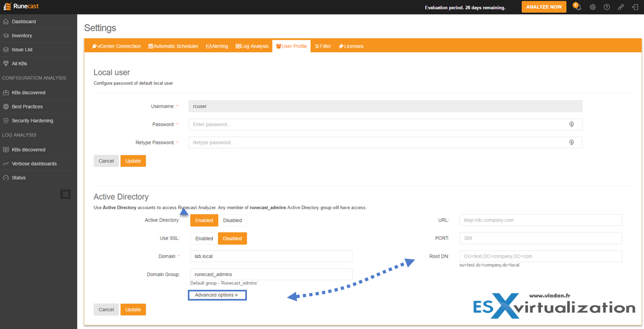Collapse sidebar with hamburger icon
This screenshot has width=644, height=329.
tap(65, 194)
